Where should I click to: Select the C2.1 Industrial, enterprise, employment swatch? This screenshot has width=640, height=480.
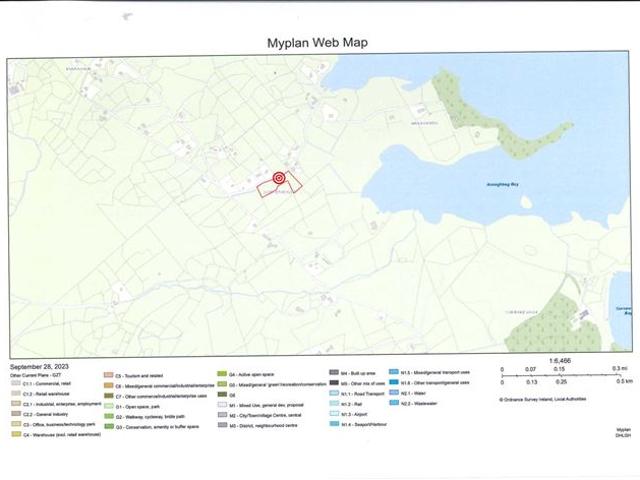pos(16,404)
